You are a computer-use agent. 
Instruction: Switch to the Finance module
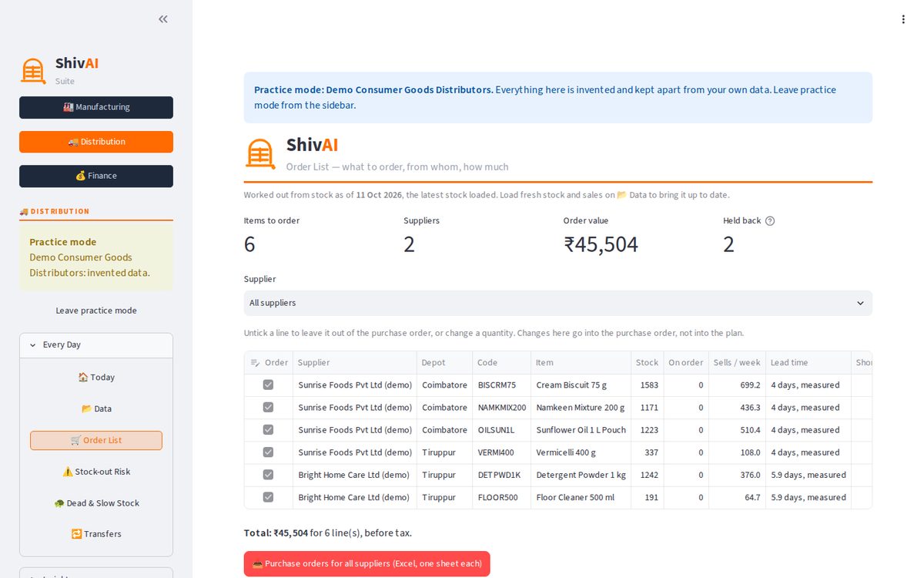(x=96, y=176)
